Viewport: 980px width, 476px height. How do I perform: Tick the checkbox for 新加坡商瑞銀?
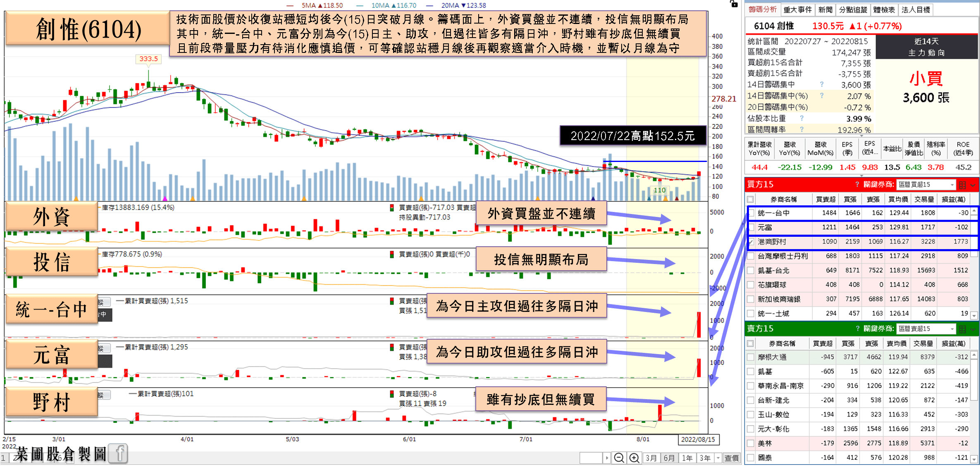click(751, 299)
